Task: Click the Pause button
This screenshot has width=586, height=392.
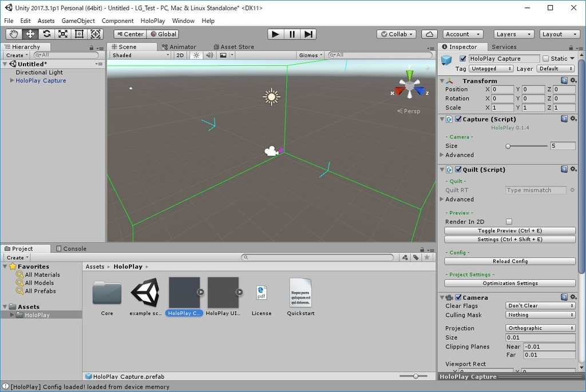Action: pos(292,34)
